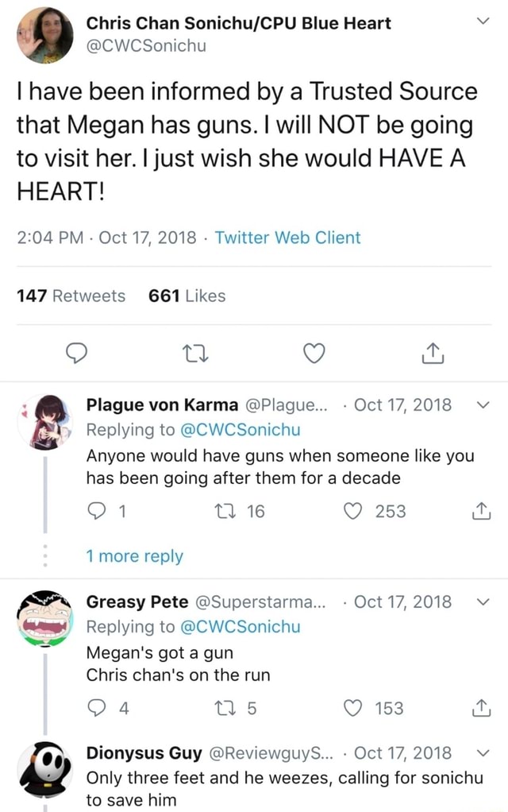The width and height of the screenshot is (508, 812).
Task: Like the main tweet with heart icon
Action: point(314,354)
